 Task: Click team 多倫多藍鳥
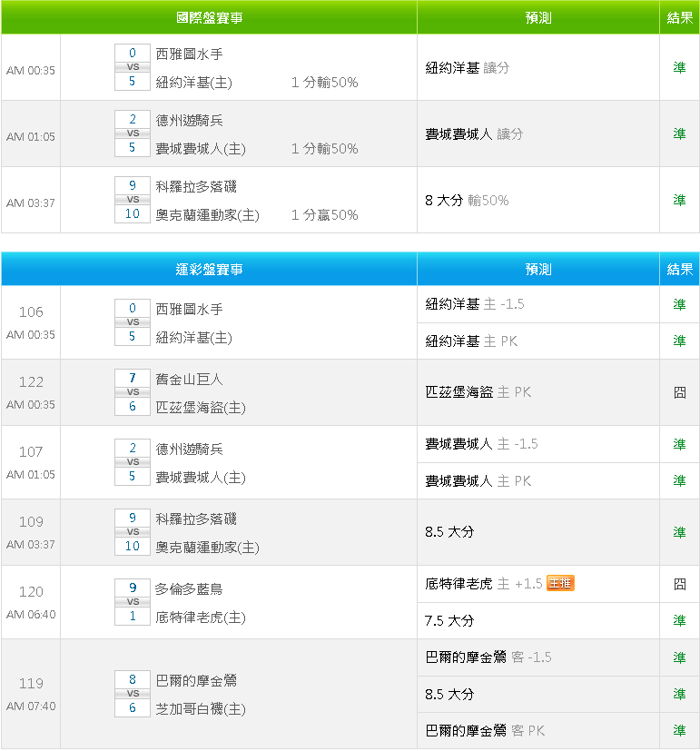(x=189, y=589)
